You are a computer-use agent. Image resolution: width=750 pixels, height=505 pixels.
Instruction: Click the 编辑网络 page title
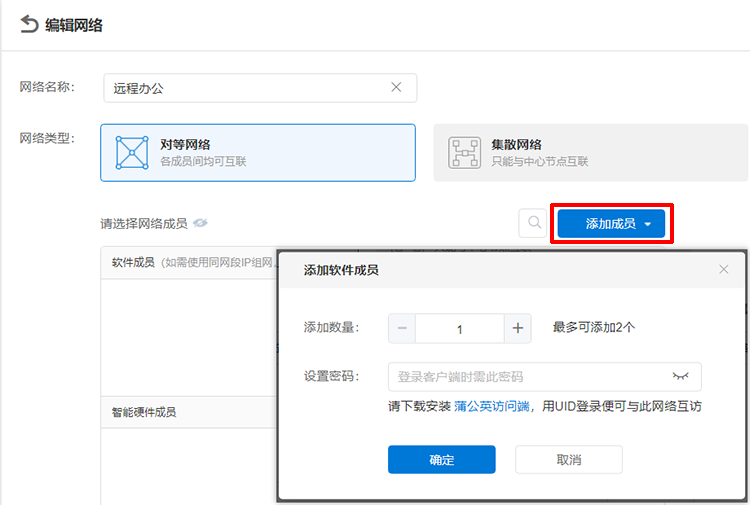[x=74, y=25]
